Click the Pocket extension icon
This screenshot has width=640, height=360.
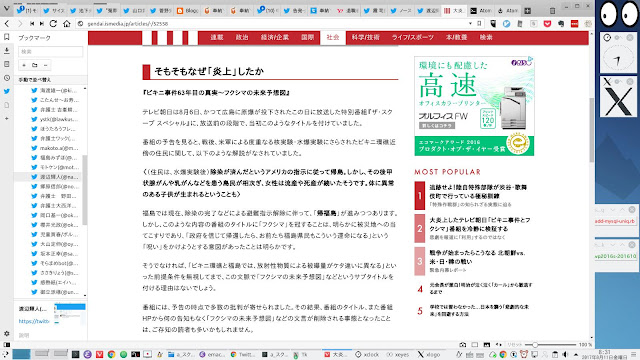547,24
